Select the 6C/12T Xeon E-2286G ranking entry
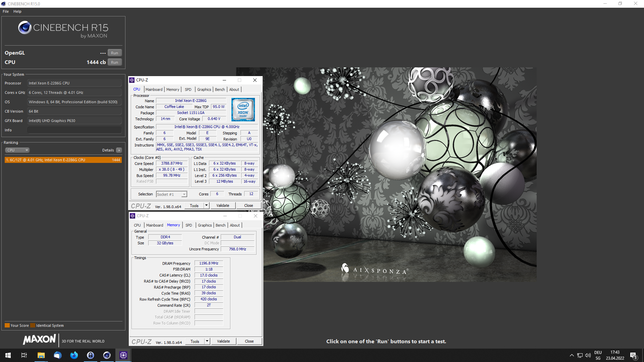 (63, 160)
